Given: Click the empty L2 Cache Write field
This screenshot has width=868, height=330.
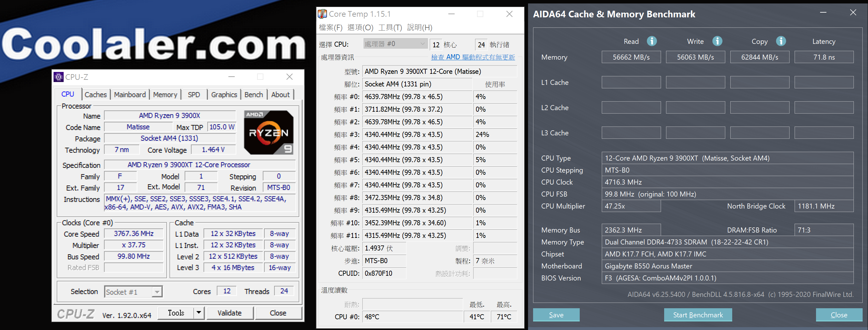Looking at the screenshot, I should [695, 108].
